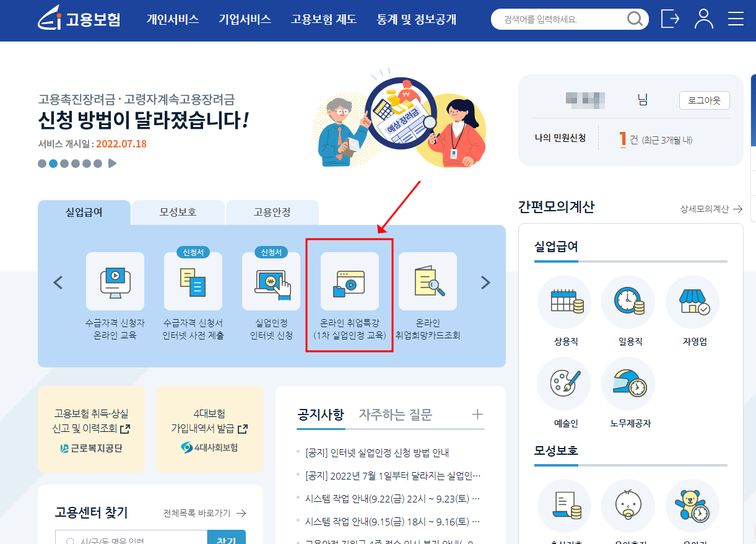The height and width of the screenshot is (544, 756).
Task: Open 수급자격 신청자 온라인 교육 icon
Action: coord(115,281)
